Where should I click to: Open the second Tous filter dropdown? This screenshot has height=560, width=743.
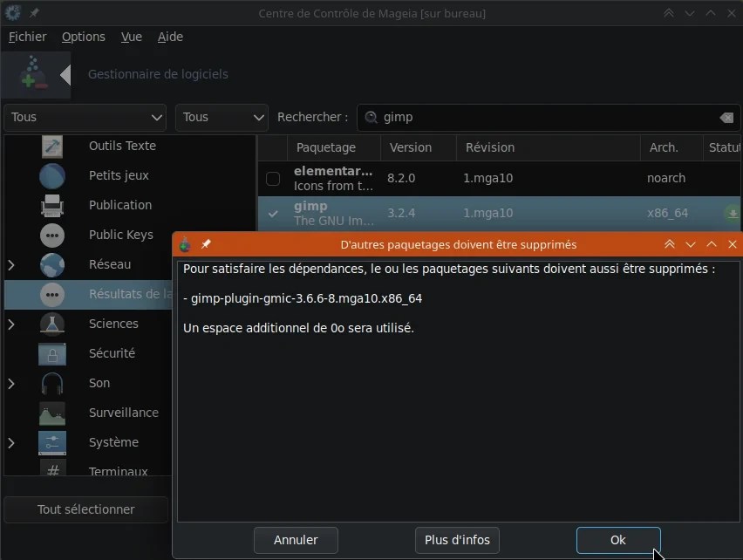[222, 118]
